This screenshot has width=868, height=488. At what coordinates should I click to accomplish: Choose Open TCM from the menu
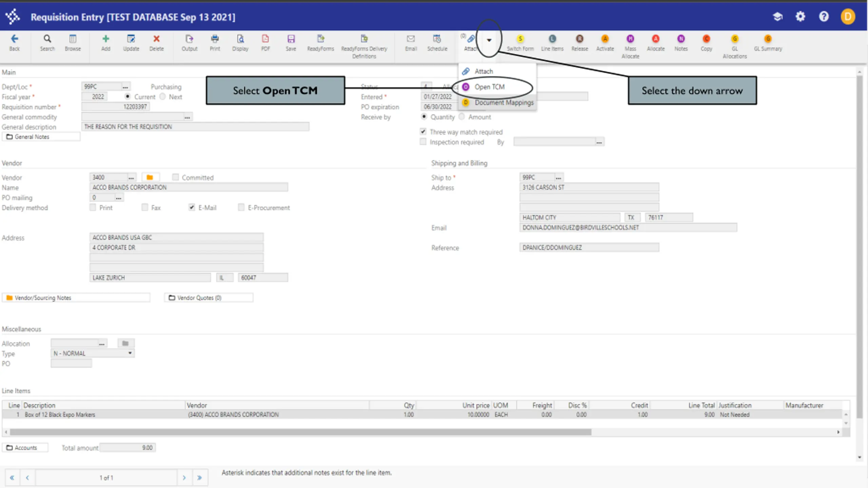tap(490, 87)
